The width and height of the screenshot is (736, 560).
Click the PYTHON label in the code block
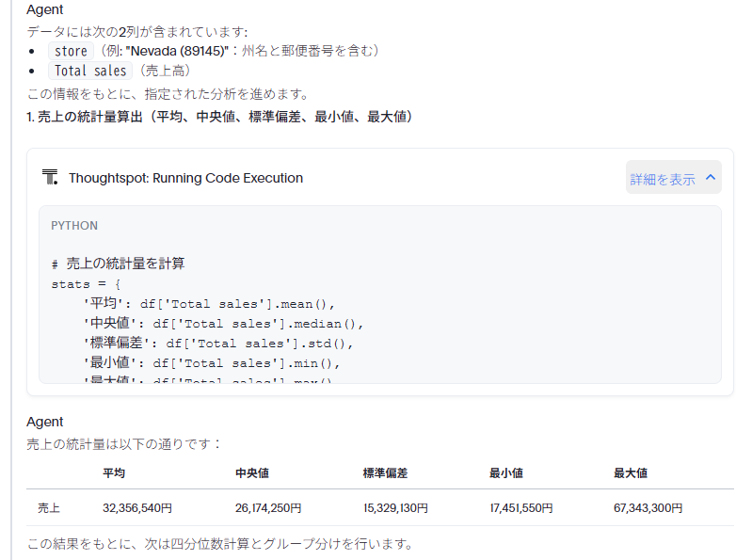coord(74,226)
